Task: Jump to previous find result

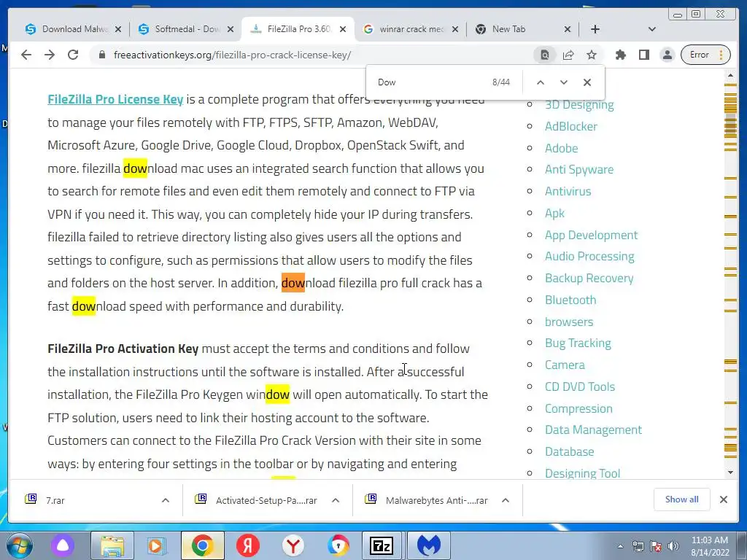Action: (541, 82)
